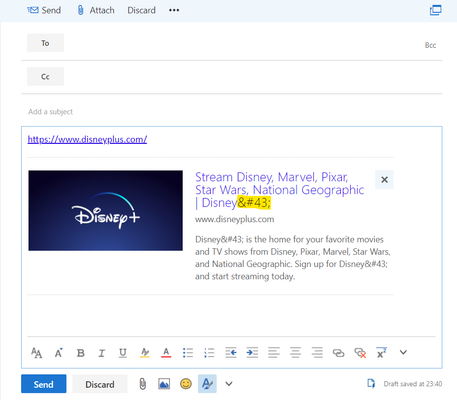Open the Stream Disney, Marvel, Pixar title link
The width and height of the screenshot is (457, 400).
279,190
